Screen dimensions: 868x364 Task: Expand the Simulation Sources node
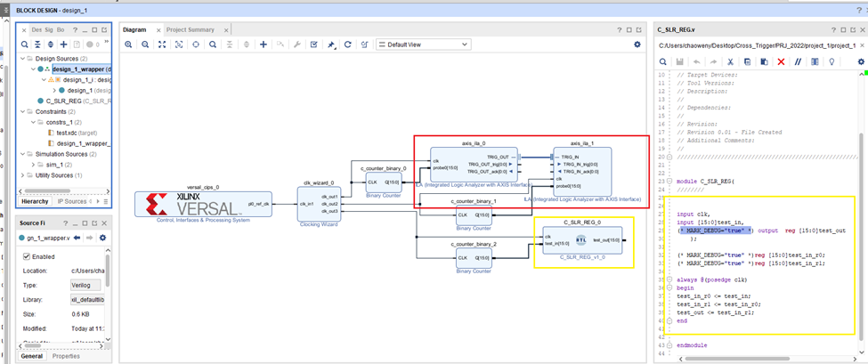[x=23, y=154]
